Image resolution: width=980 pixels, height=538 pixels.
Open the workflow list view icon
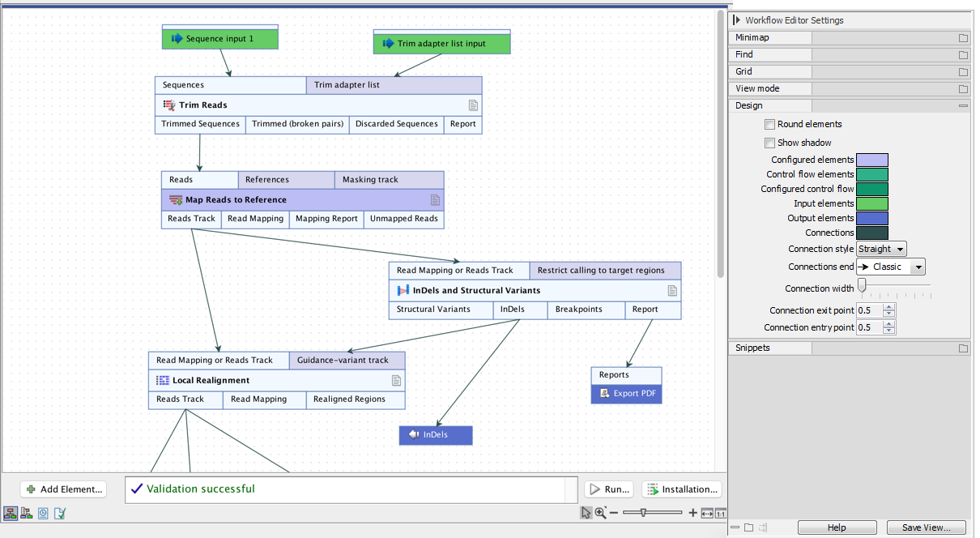click(x=25, y=513)
